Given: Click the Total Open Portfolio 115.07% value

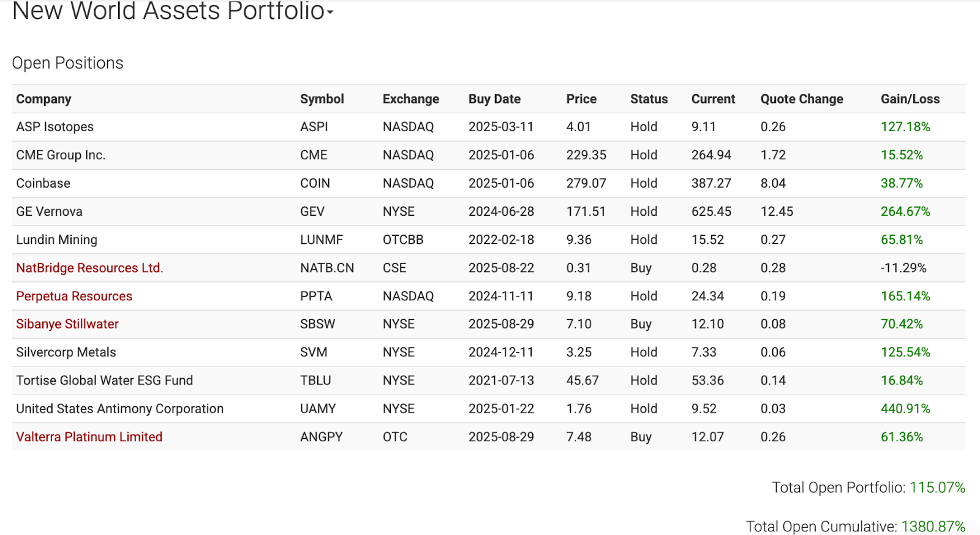Looking at the screenshot, I should pyautogui.click(x=937, y=488).
